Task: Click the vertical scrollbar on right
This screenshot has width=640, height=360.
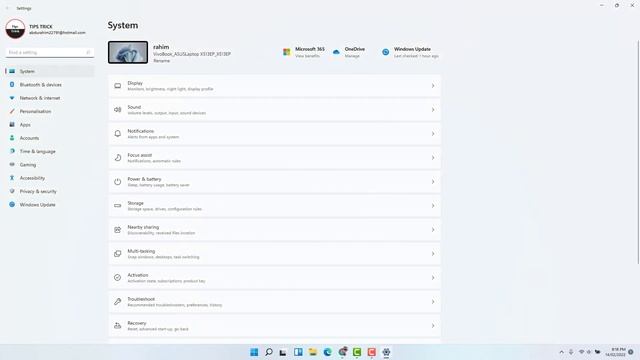Action: click(x=638, y=152)
